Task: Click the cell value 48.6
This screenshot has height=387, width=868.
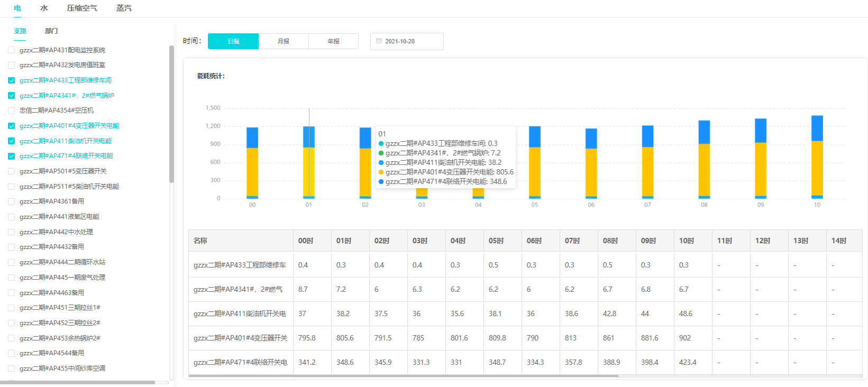Action: (x=686, y=314)
